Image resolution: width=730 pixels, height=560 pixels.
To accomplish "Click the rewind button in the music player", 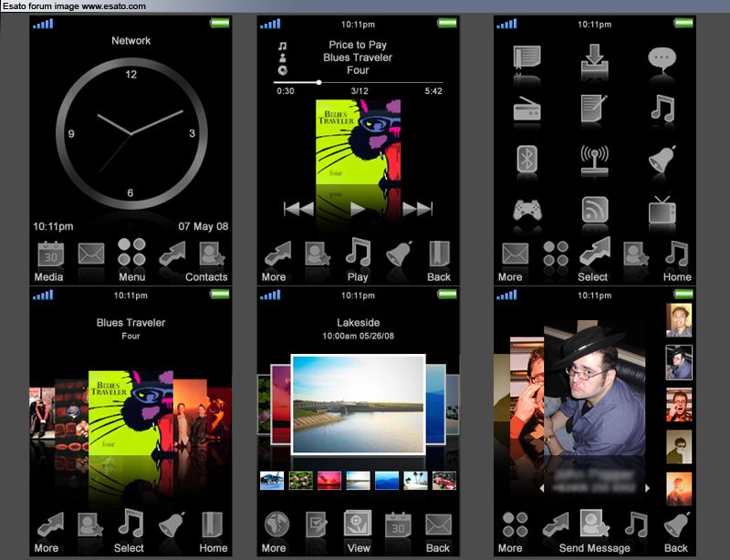I will point(298,209).
